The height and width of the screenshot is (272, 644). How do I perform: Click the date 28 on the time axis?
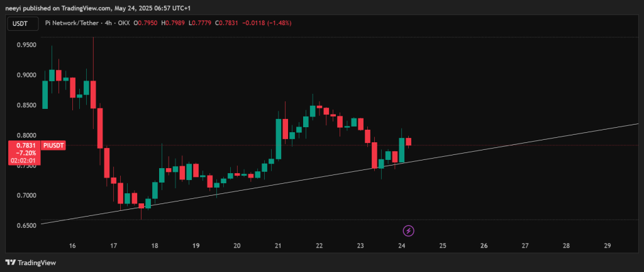click(567, 246)
